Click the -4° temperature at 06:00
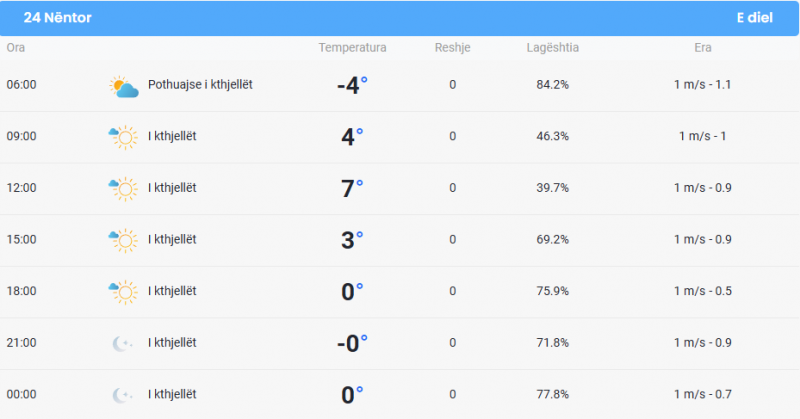This screenshot has height=419, width=800. click(352, 85)
